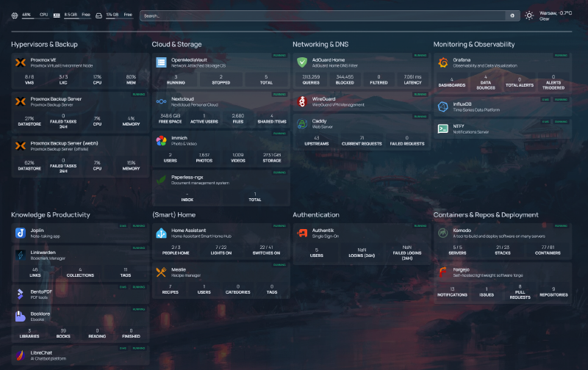
Task: Click the Mealie fork and knife icon
Action: 161,272
